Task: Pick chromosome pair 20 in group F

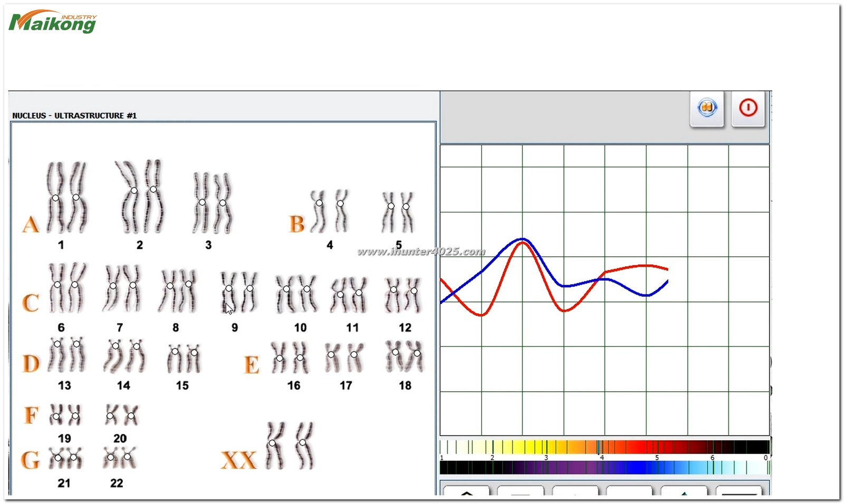Action: (x=121, y=415)
